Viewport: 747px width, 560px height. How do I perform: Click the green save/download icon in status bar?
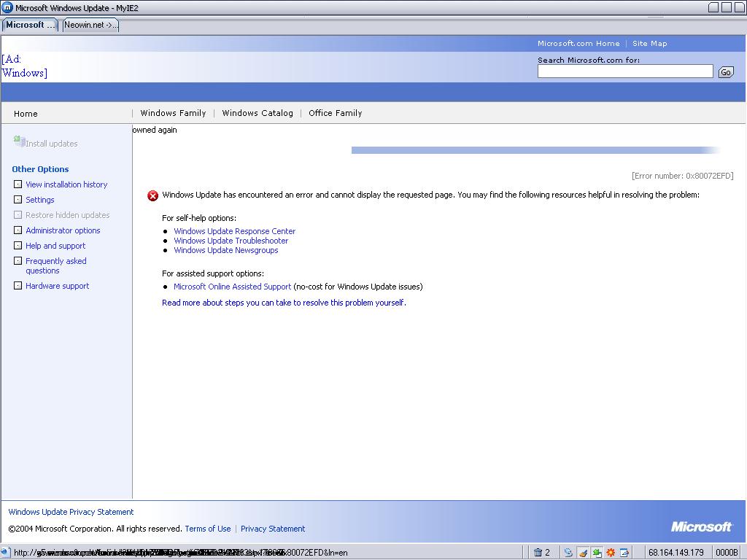[595, 552]
